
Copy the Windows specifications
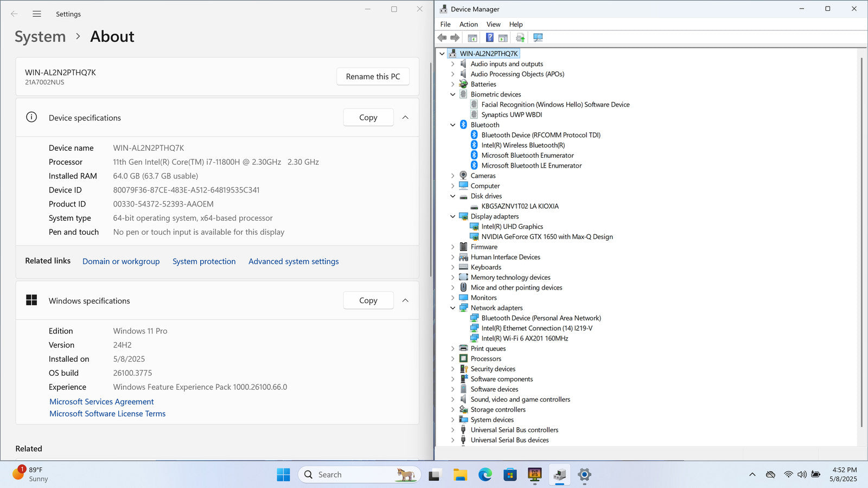(368, 300)
